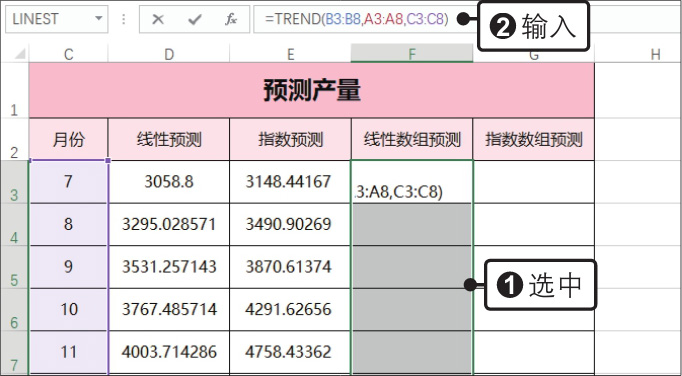
Task: Click the Name Box showing LINEST
Action: pyautogui.click(x=57, y=19)
